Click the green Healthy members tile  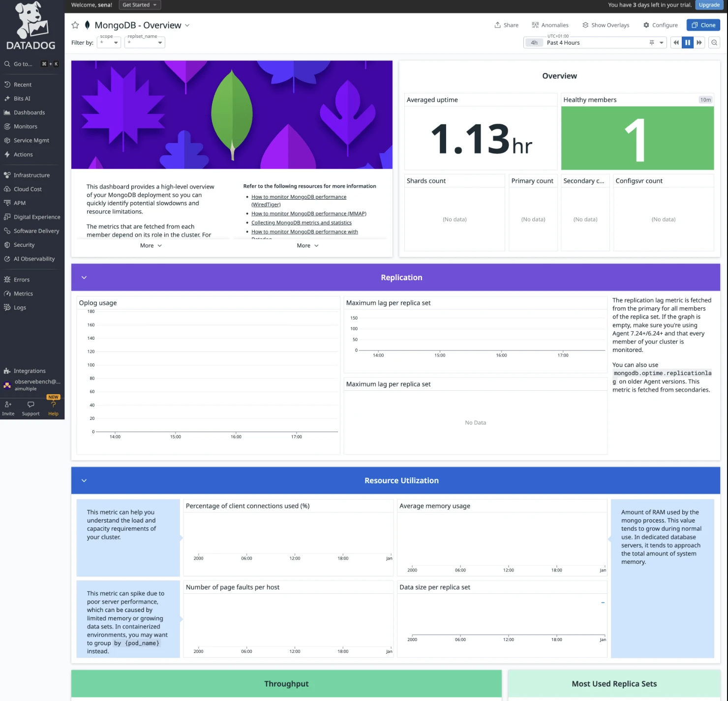click(x=637, y=138)
